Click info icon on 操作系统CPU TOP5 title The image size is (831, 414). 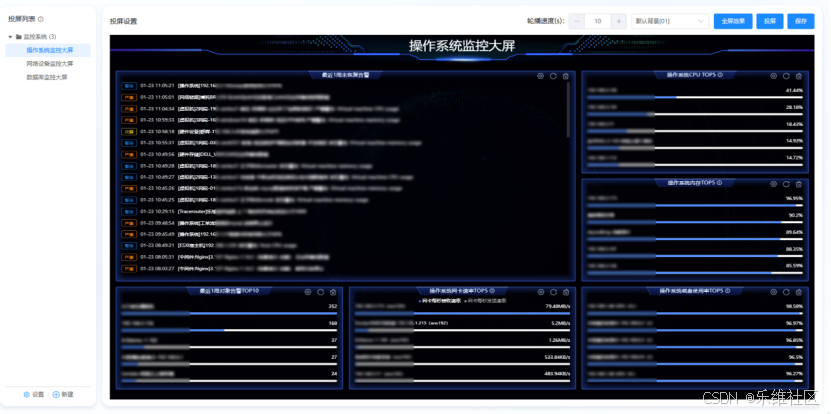coord(720,75)
